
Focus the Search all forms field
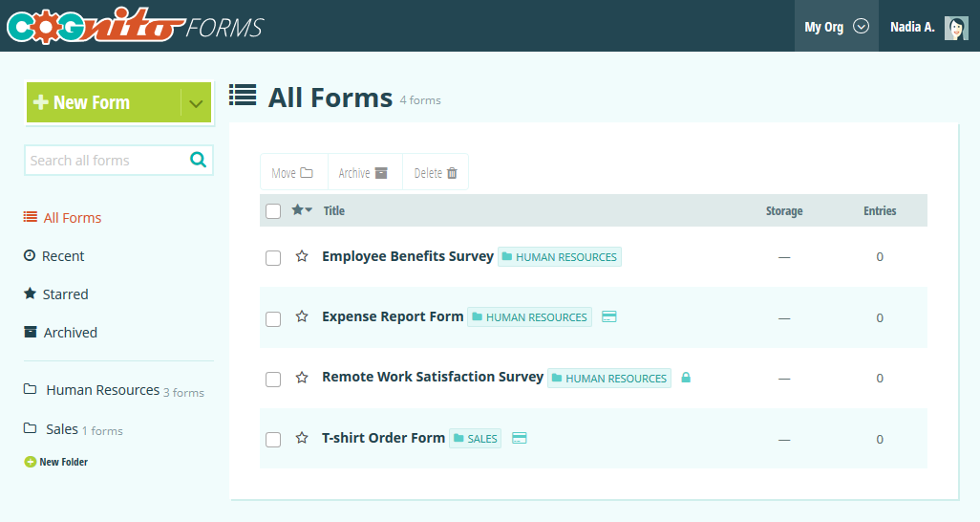[x=105, y=161]
